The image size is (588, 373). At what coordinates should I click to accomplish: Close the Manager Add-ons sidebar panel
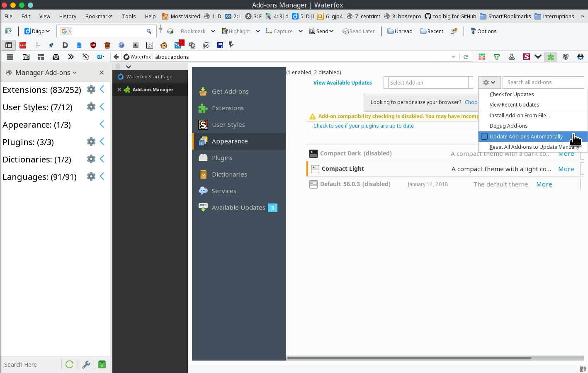point(101,72)
